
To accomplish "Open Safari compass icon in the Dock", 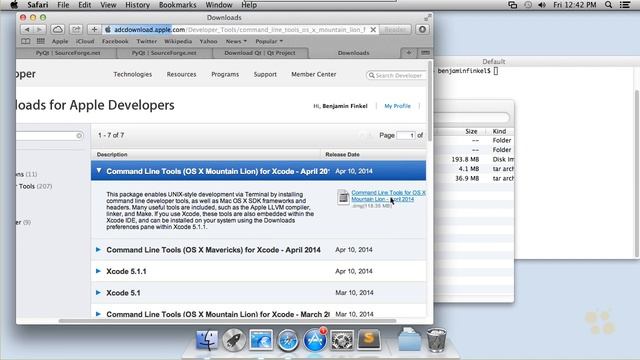I will [288, 340].
